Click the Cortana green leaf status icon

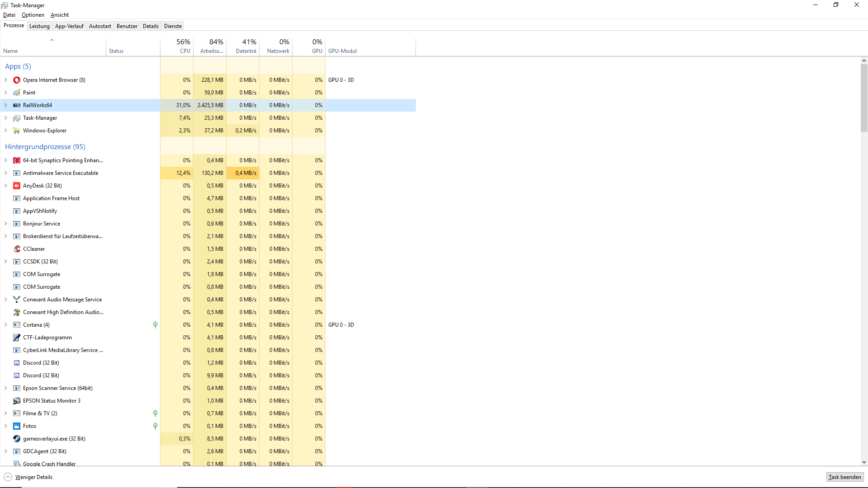tap(155, 325)
